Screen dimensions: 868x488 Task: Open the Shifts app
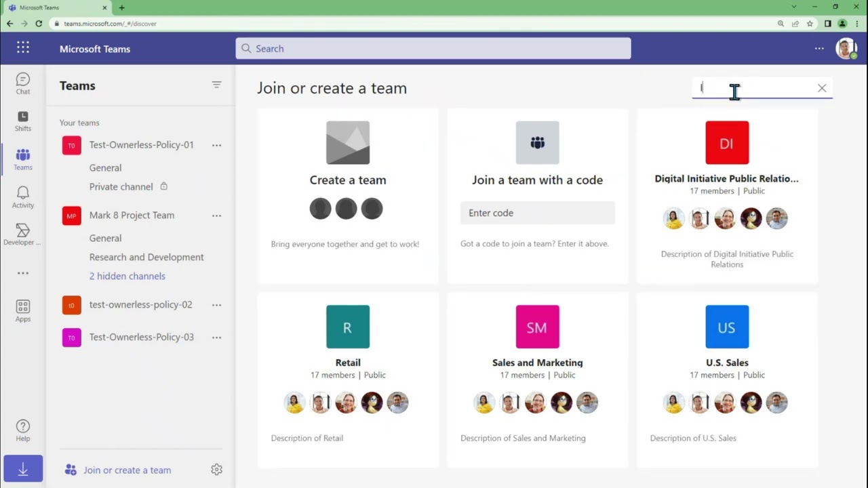23,121
